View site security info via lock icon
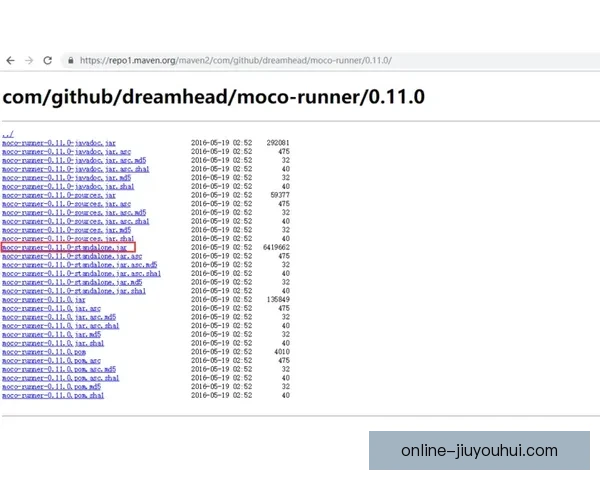600x480 pixels. point(71,60)
